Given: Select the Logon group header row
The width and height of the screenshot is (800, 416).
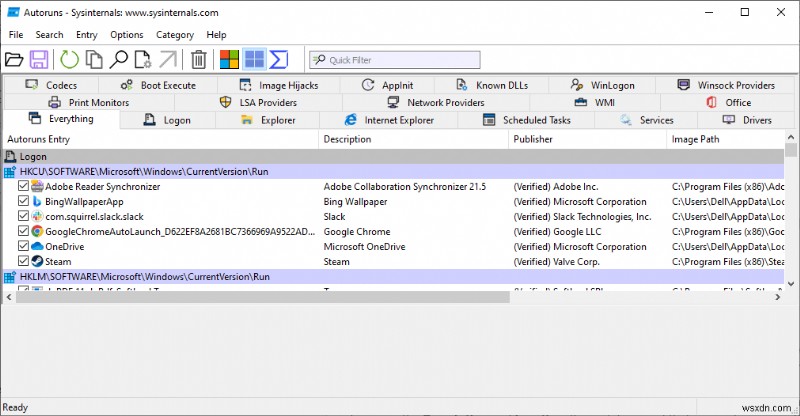Looking at the screenshot, I should click(393, 157).
